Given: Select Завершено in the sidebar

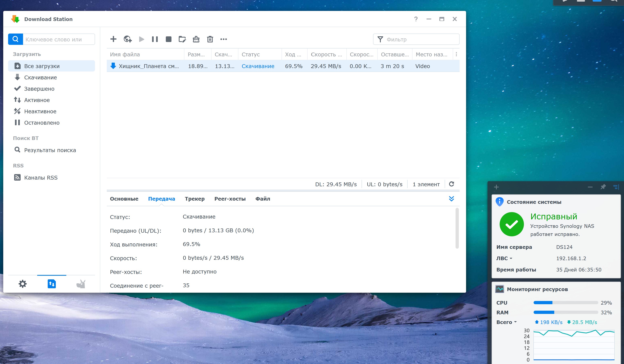Looking at the screenshot, I should click(39, 89).
